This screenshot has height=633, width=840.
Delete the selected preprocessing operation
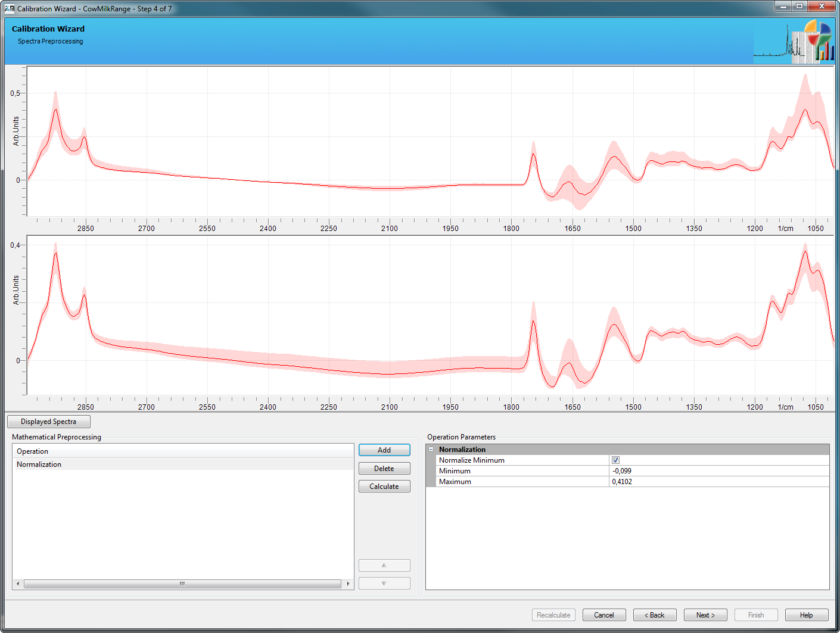pos(384,469)
